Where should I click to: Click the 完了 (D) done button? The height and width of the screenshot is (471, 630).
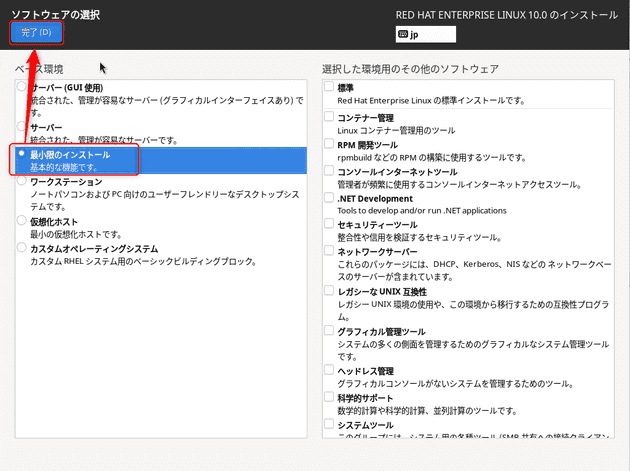tap(36, 33)
